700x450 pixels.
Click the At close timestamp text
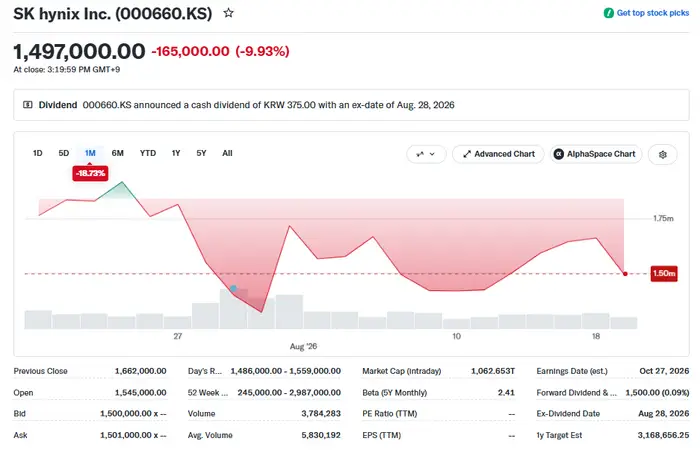(67, 70)
